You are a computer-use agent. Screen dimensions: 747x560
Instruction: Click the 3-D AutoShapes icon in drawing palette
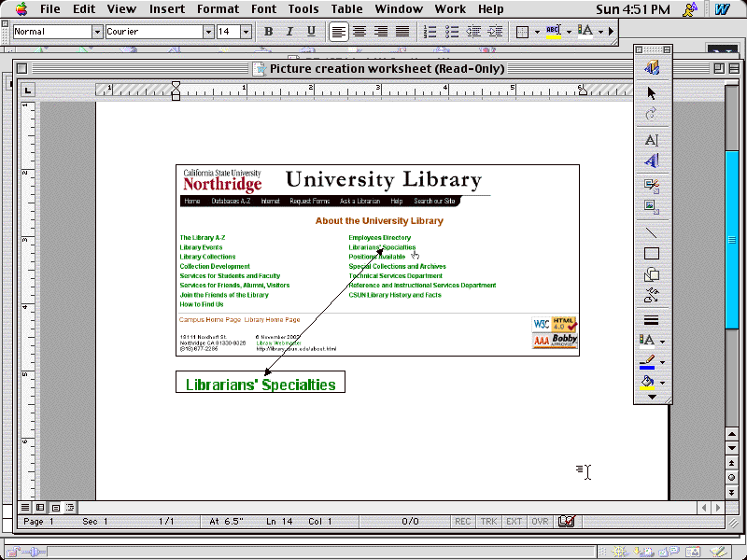[x=651, y=67]
